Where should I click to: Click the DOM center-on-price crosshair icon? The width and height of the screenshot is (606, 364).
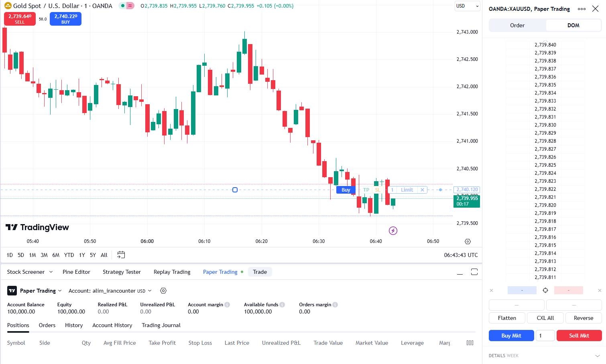point(545,290)
